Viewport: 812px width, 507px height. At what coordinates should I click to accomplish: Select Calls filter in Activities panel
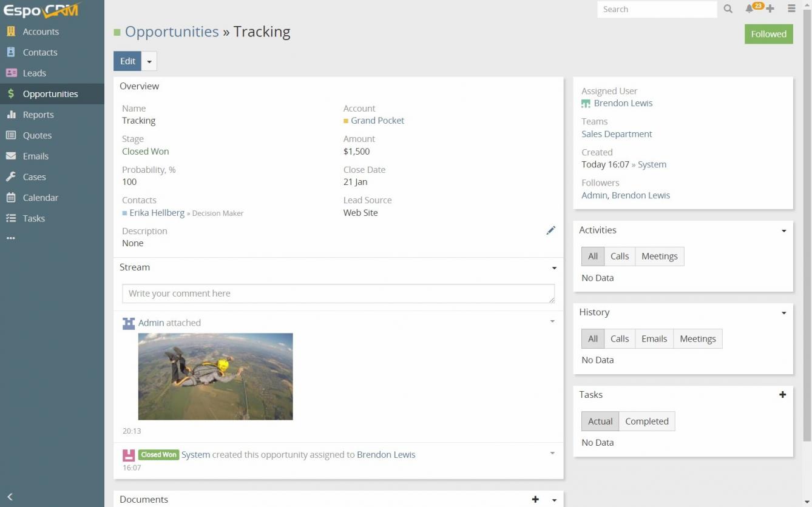(619, 257)
